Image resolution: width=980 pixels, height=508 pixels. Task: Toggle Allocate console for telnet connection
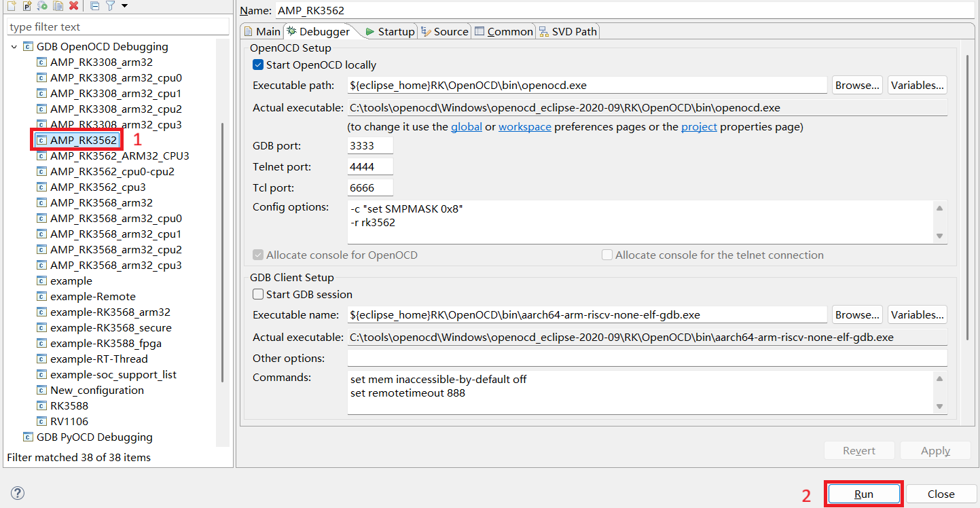tap(607, 255)
